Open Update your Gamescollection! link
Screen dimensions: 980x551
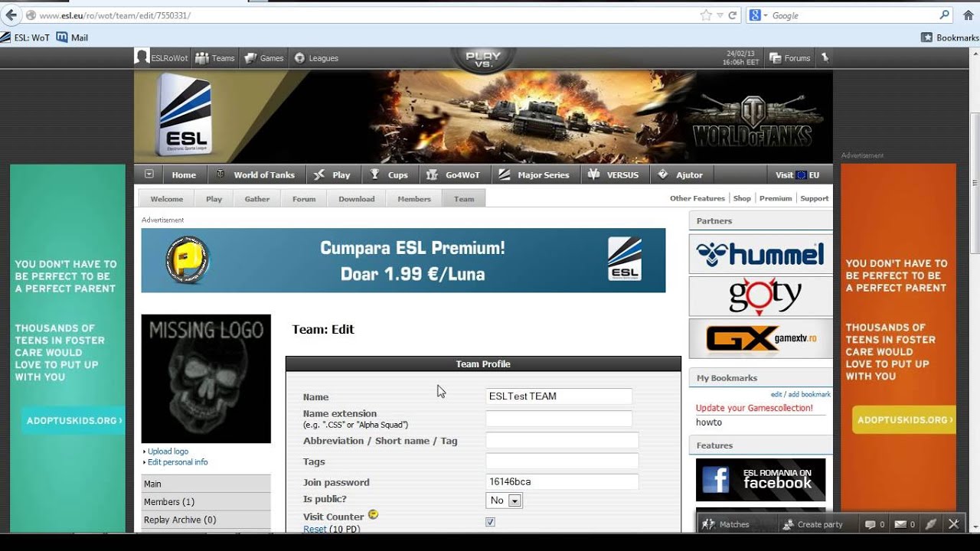click(754, 408)
